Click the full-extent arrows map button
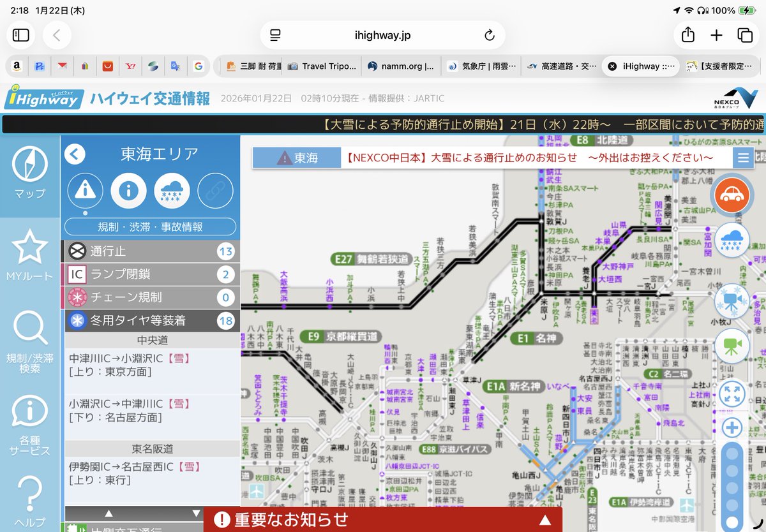This screenshot has width=766, height=532. 732,394
